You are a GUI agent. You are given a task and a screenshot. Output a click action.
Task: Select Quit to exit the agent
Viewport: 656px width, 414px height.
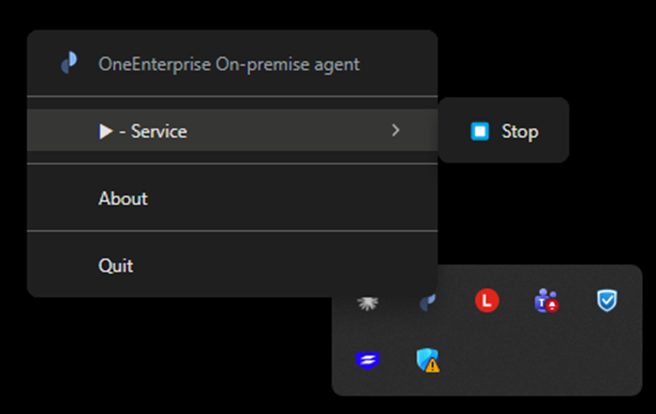click(116, 266)
